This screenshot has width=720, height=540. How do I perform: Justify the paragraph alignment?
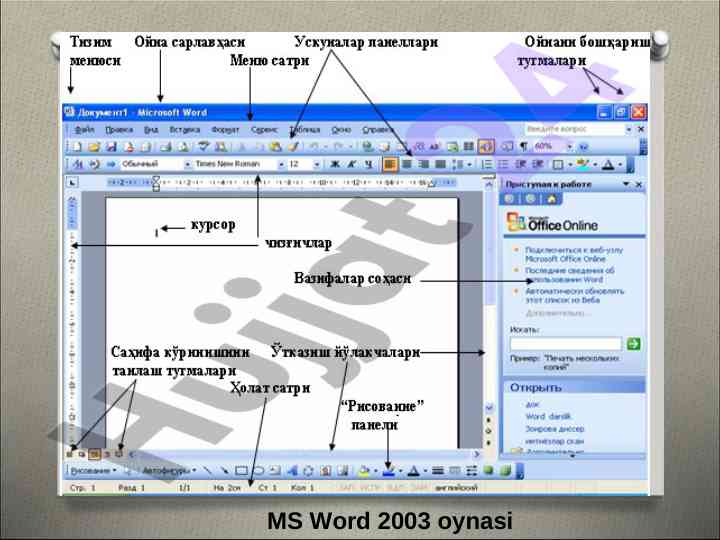440,164
